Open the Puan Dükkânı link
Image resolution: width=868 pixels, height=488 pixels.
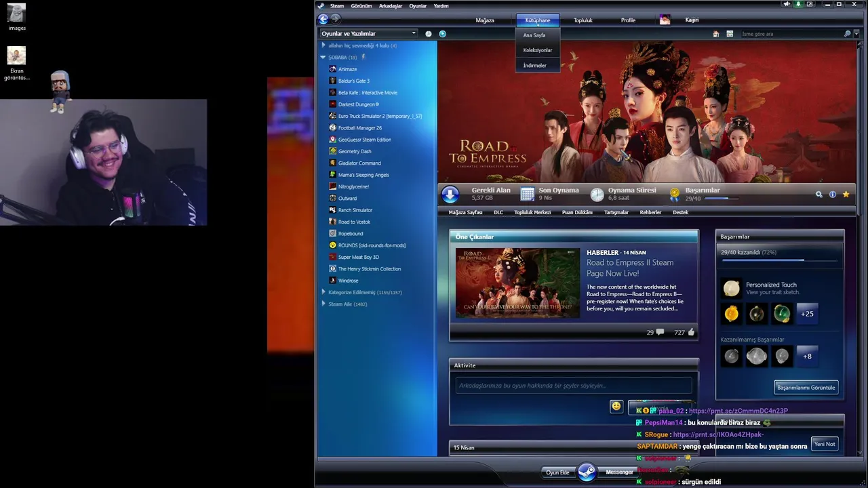[577, 212]
